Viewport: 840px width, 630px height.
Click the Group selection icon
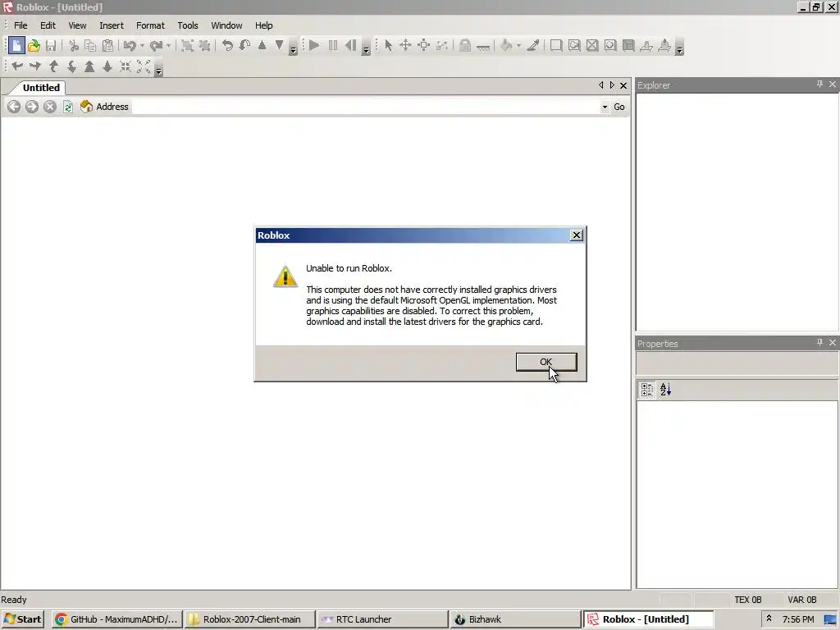click(x=187, y=46)
